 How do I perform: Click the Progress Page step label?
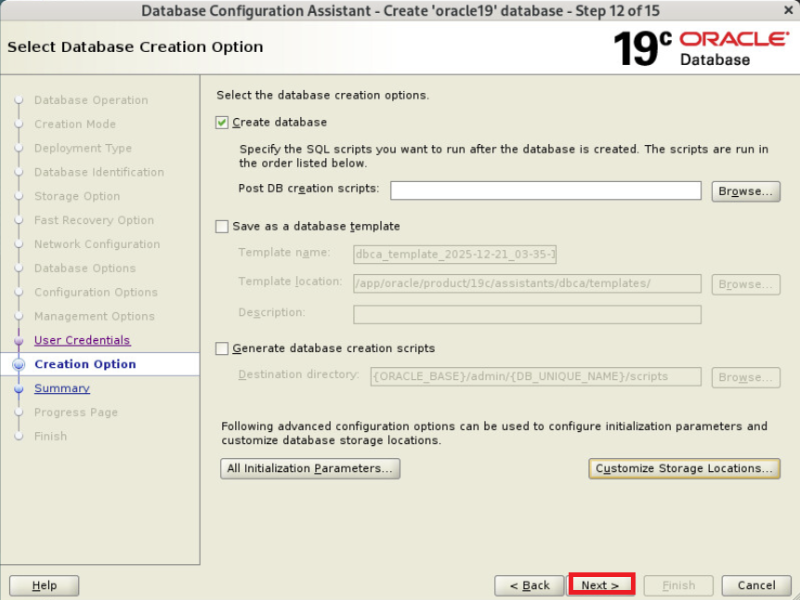(76, 412)
